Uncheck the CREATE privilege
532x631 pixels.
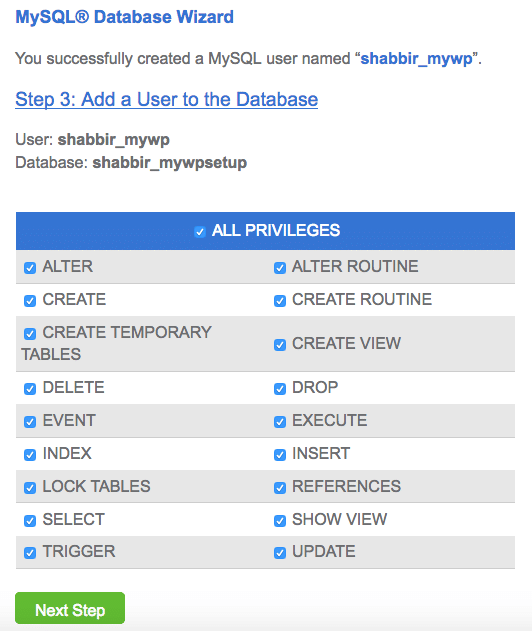[x=30, y=301]
